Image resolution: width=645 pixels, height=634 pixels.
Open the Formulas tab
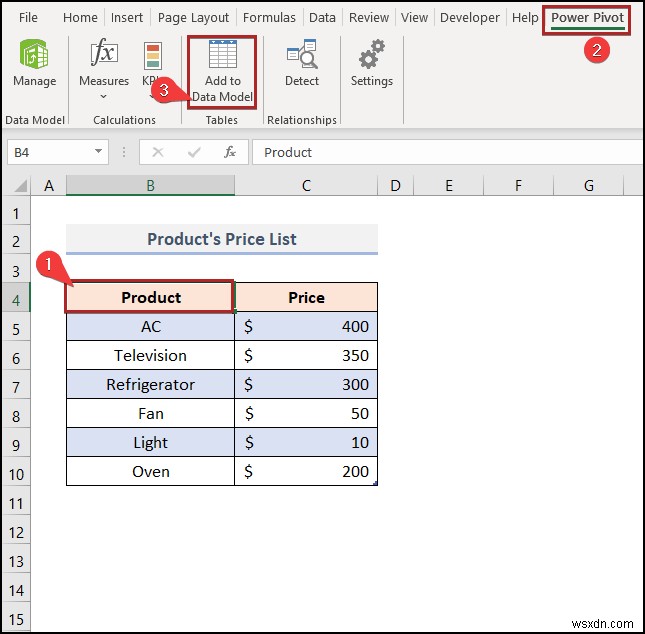(269, 18)
